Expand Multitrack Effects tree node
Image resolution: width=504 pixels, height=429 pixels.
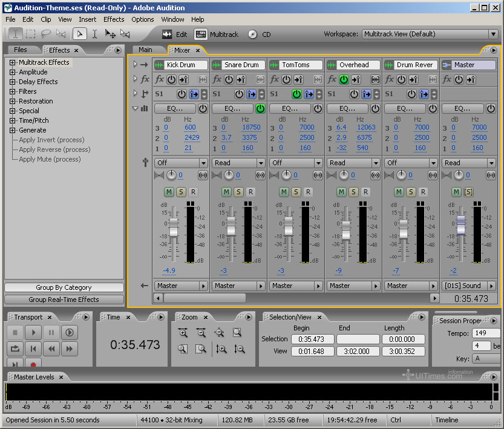(x=12, y=62)
